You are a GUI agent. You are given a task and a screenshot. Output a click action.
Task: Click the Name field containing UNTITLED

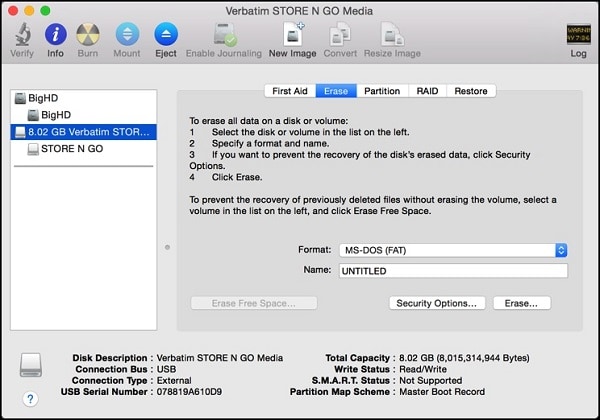(x=453, y=271)
